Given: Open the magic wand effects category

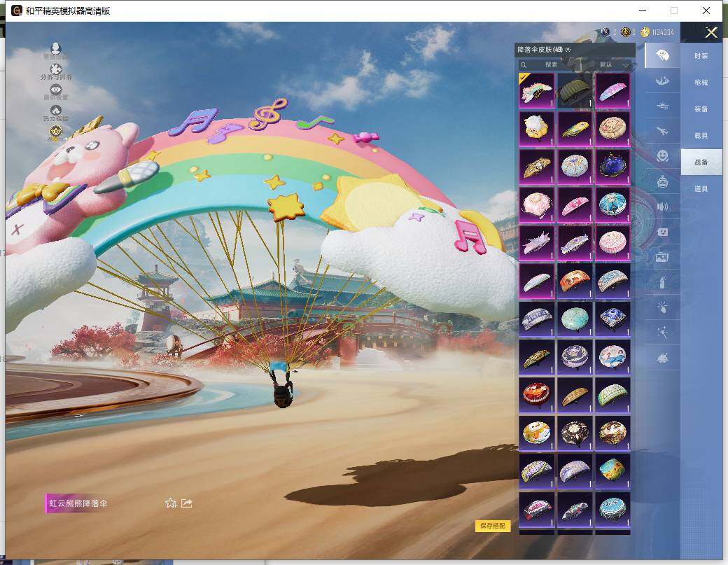Looking at the screenshot, I should 661,333.
